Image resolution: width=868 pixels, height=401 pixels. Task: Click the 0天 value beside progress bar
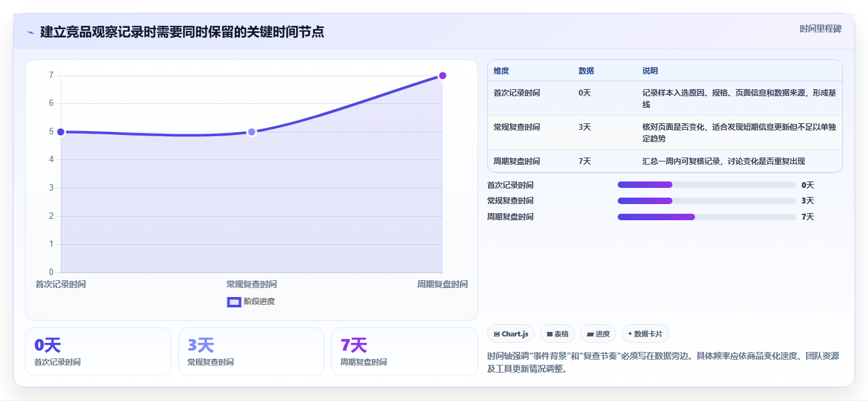click(x=808, y=185)
